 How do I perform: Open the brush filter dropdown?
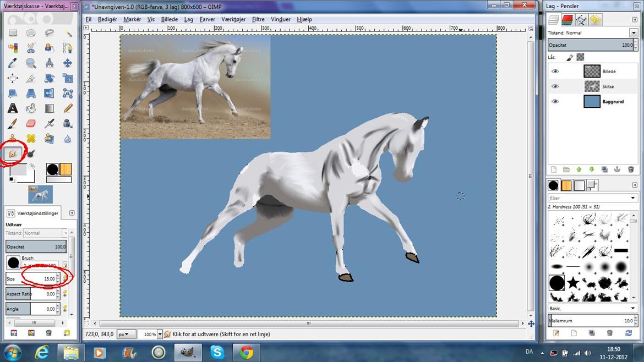pyautogui.click(x=633, y=198)
